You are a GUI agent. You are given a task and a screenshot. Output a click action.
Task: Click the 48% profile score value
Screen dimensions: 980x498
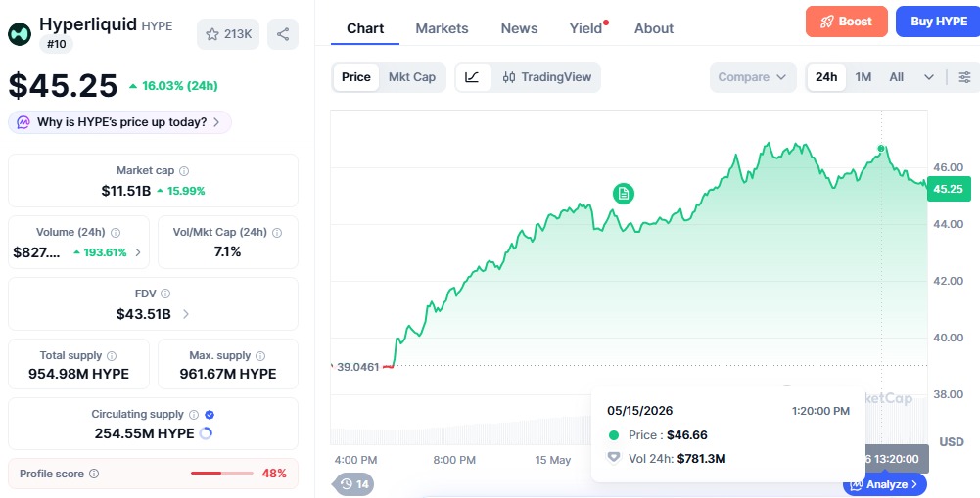274,473
